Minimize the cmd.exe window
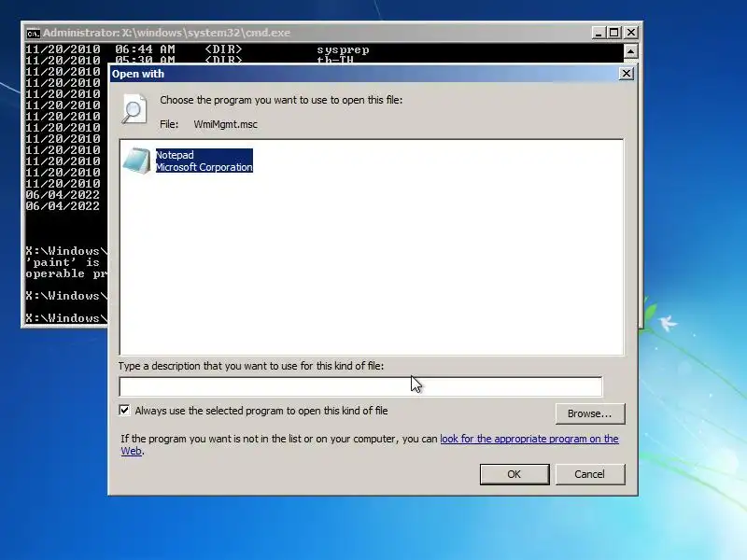Viewport: 747px width, 560px height. (x=599, y=33)
